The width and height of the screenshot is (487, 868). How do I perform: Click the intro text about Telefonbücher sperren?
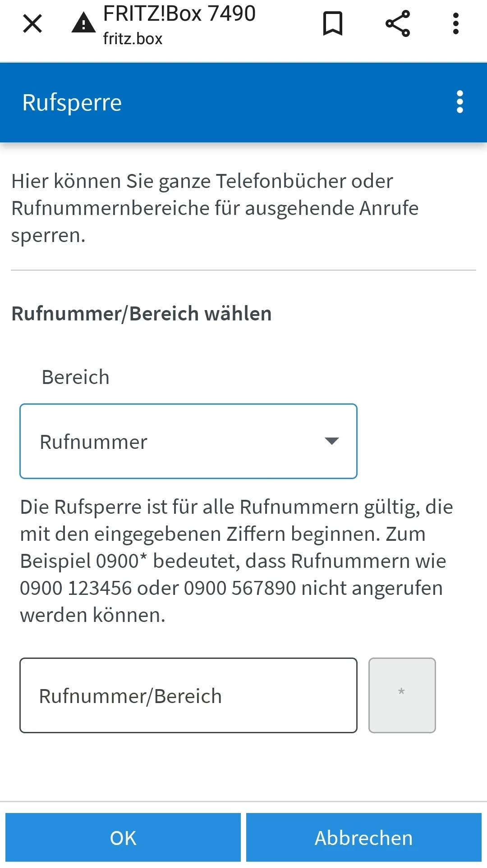coord(215,208)
